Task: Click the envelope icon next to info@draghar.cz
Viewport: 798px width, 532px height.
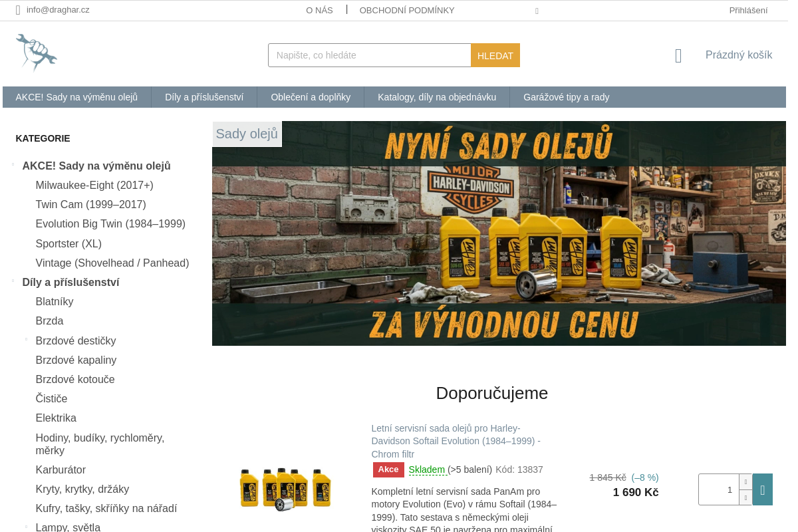Action: click(17, 10)
